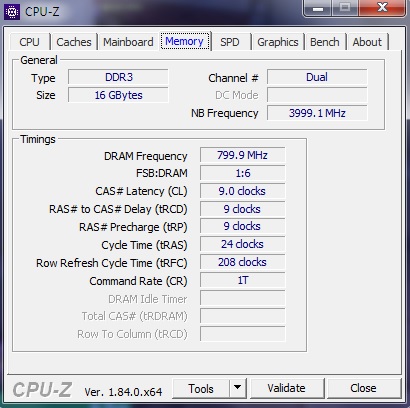Close the window with the title bar X
The height and width of the screenshot is (408, 410).
pos(382,8)
